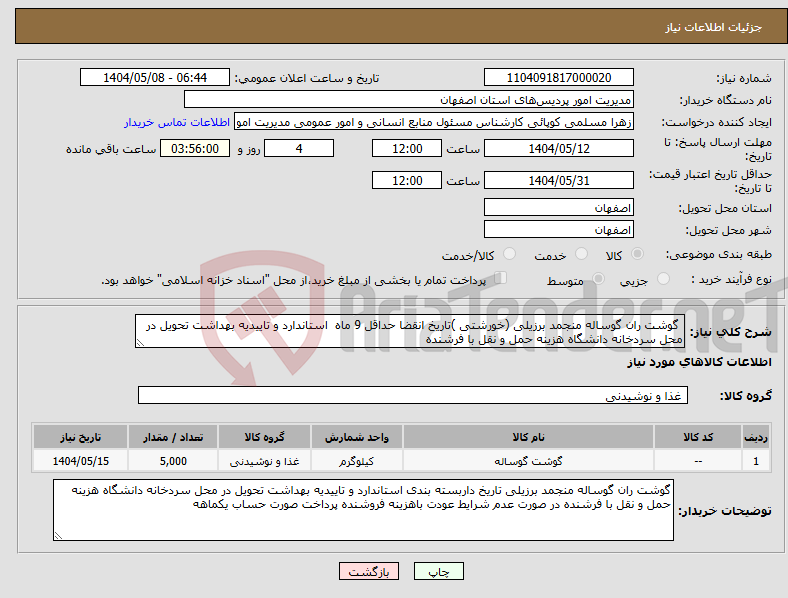
Task: Click the بازگشت back button
Action: [369, 571]
